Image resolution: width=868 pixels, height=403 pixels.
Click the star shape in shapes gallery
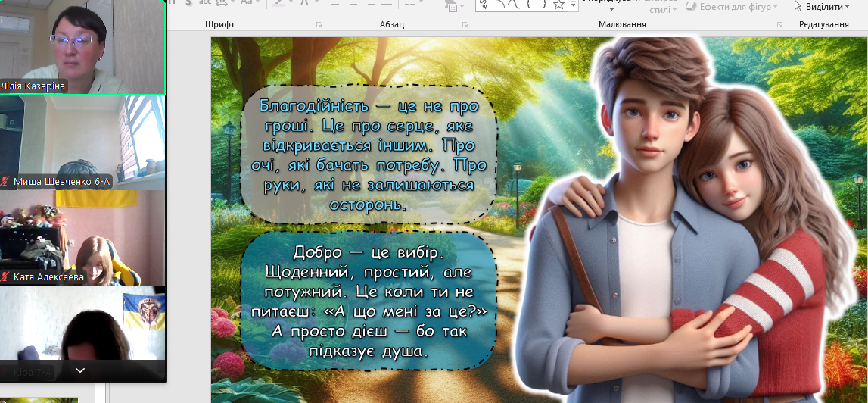[x=558, y=5]
